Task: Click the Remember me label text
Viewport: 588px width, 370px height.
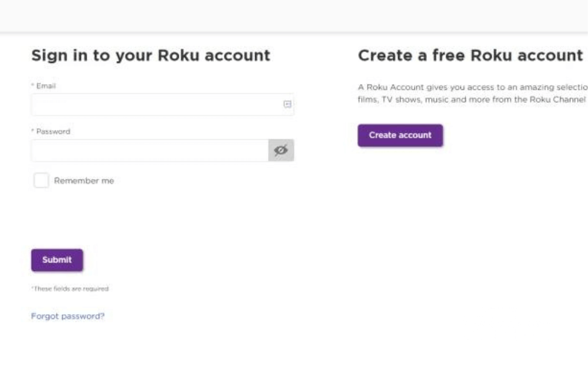Action: (84, 181)
